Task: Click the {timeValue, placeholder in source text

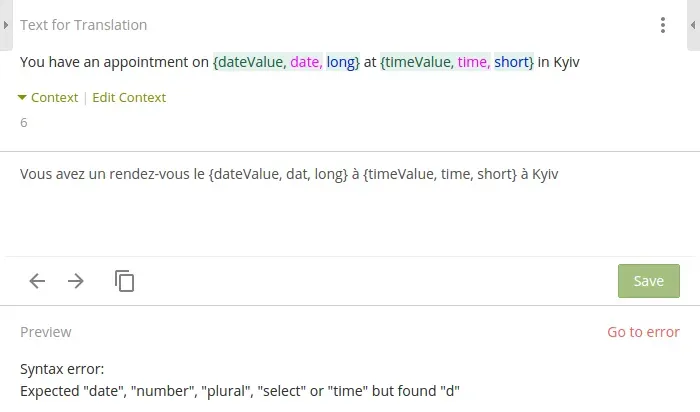Action: (416, 62)
